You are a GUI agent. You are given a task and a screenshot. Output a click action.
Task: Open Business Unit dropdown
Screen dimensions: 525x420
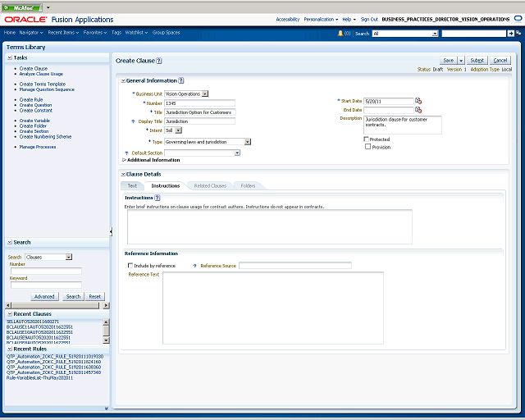tap(205, 94)
